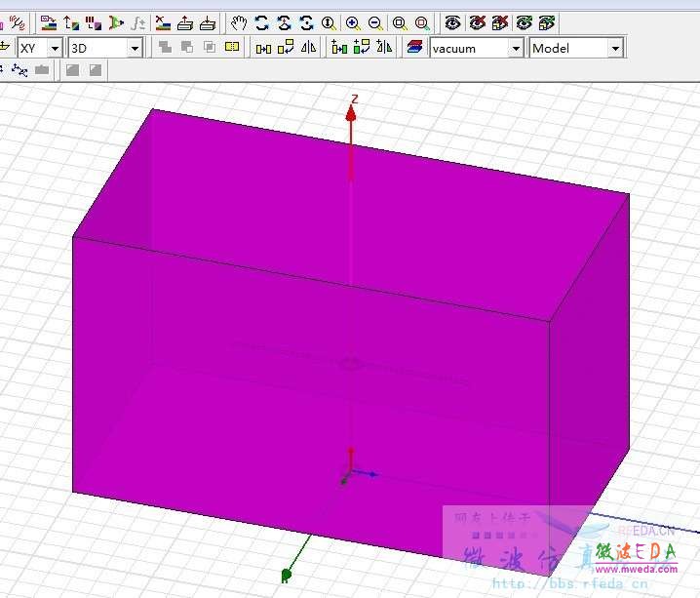This screenshot has width=700, height=598.
Task: Click the antenna radiation icon
Action: pyautogui.click(x=18, y=22)
